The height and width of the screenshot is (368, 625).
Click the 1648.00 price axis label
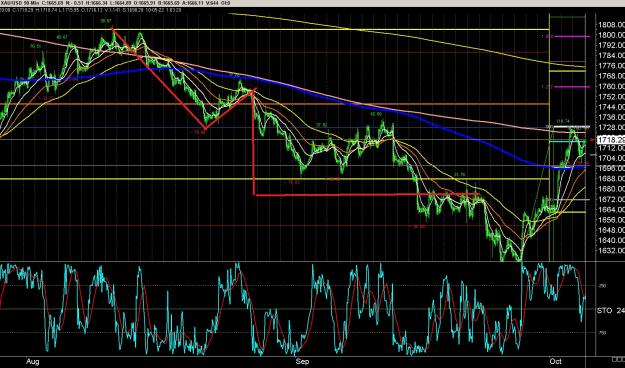click(611, 230)
